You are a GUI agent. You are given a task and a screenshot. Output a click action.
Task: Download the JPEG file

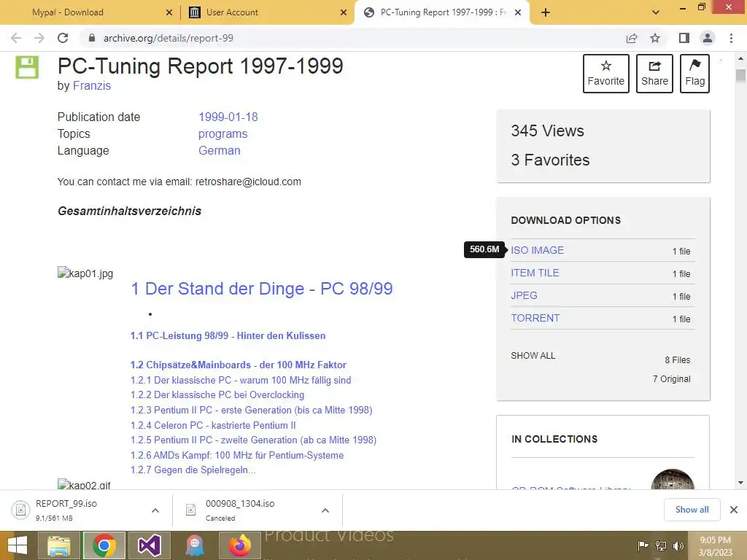pos(524,296)
